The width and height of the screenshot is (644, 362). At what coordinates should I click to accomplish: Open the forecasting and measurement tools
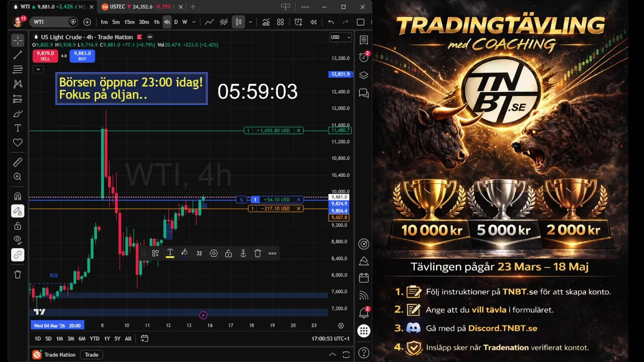coord(18,99)
